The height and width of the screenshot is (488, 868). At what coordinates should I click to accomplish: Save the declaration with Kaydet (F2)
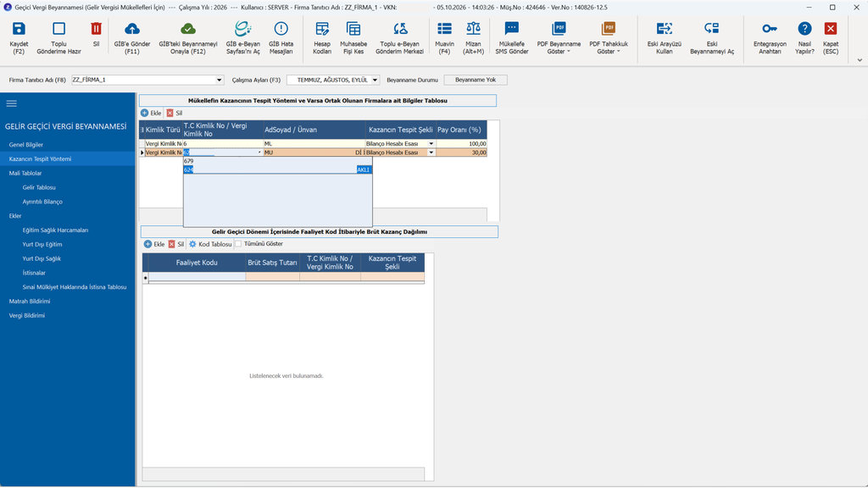click(19, 38)
